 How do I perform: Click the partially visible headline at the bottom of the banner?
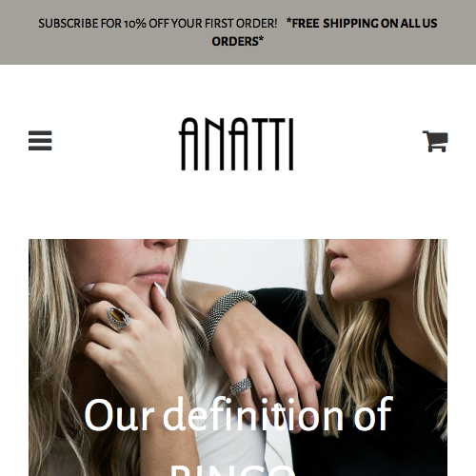pos(232,470)
